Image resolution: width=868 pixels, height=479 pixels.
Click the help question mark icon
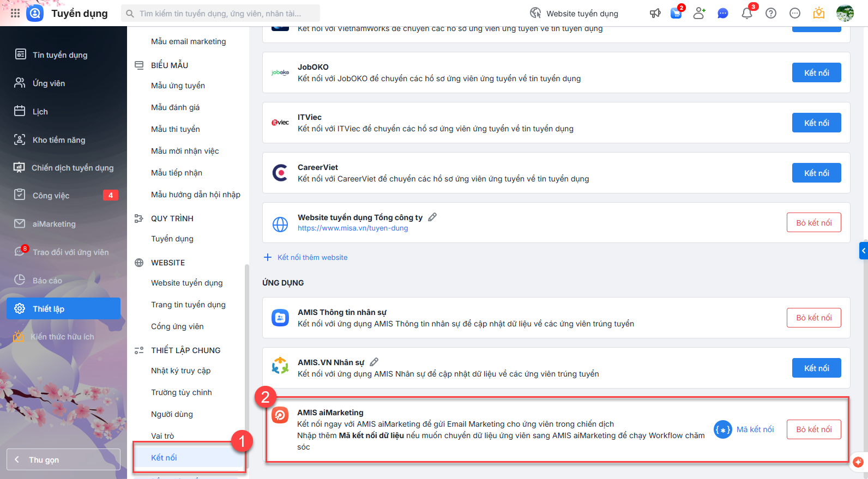click(x=771, y=13)
